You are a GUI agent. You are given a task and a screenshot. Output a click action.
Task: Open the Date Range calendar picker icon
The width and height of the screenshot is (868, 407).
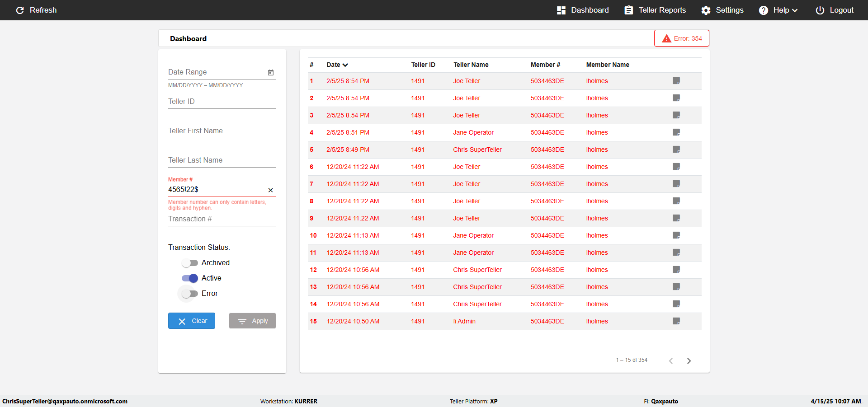(271, 72)
